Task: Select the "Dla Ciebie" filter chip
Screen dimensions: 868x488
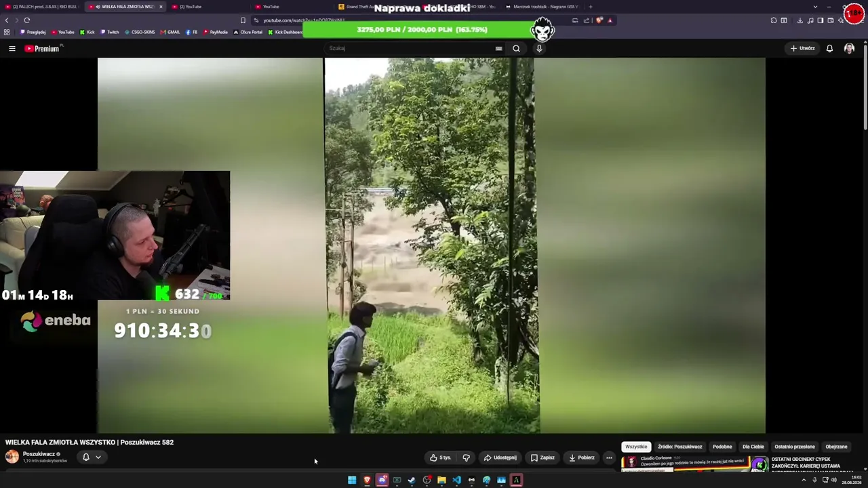Action: pyautogui.click(x=753, y=447)
